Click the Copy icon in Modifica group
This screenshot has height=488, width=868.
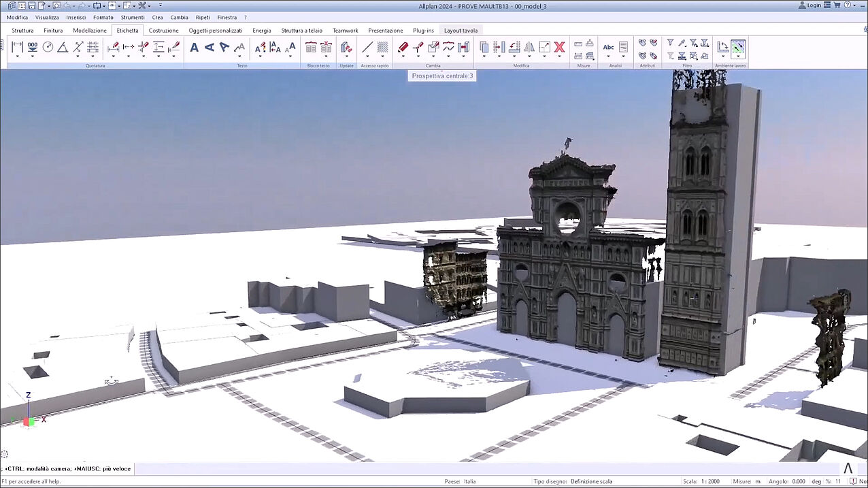coord(484,47)
